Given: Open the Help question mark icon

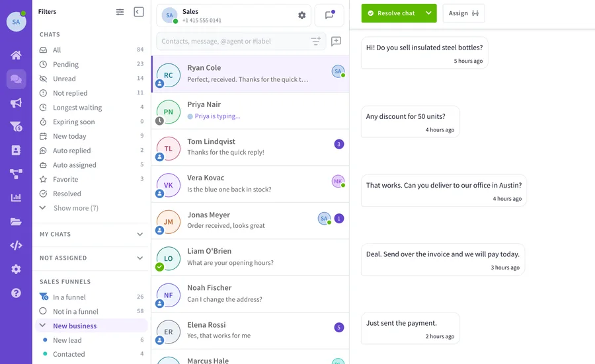Looking at the screenshot, I should (16, 293).
